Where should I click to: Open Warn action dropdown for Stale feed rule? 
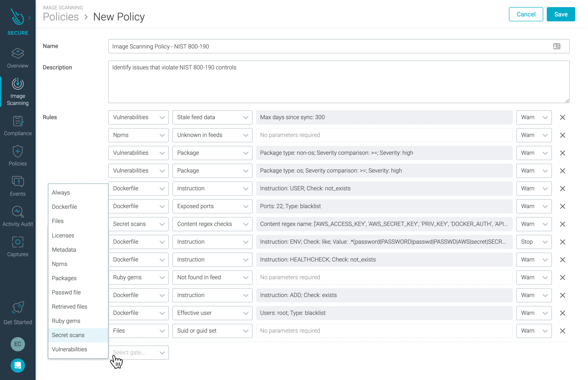coord(534,117)
